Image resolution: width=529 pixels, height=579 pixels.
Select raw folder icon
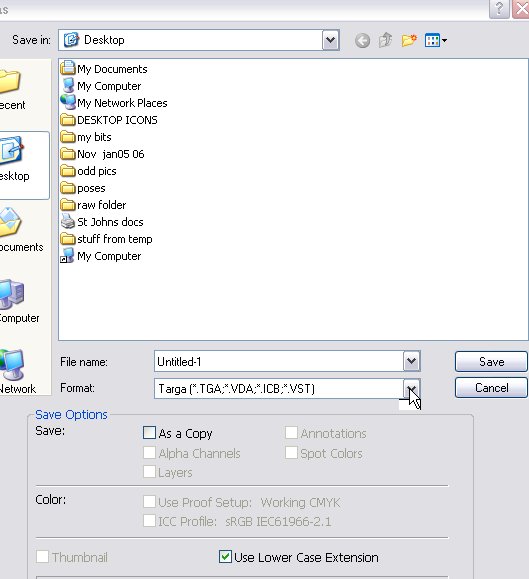coord(68,205)
